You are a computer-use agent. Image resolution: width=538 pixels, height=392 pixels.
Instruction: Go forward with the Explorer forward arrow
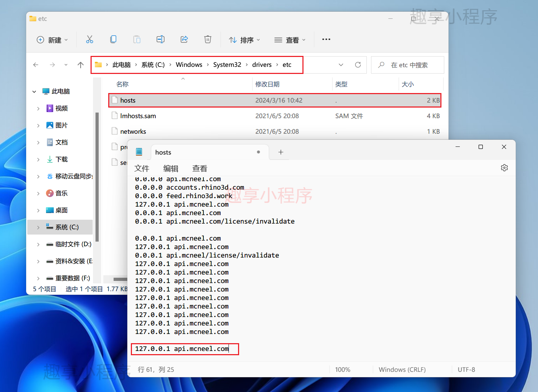[52, 65]
